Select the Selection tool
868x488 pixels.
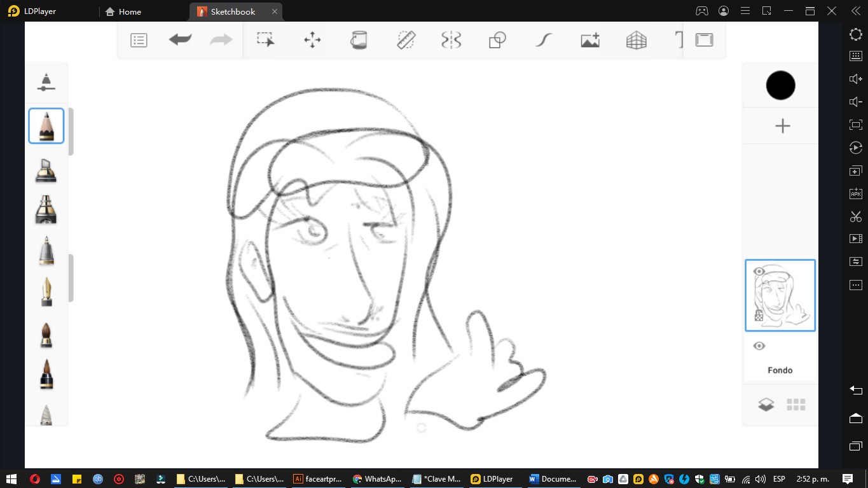[266, 40]
